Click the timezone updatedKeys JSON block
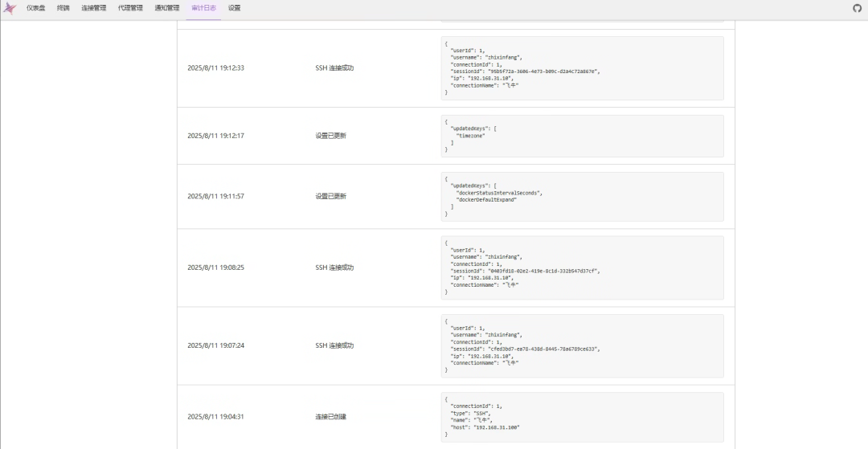 tap(582, 136)
